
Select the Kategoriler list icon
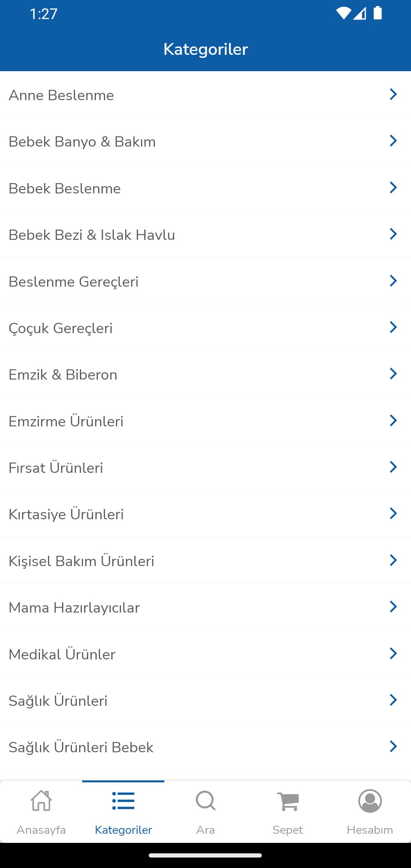pyautogui.click(x=123, y=801)
